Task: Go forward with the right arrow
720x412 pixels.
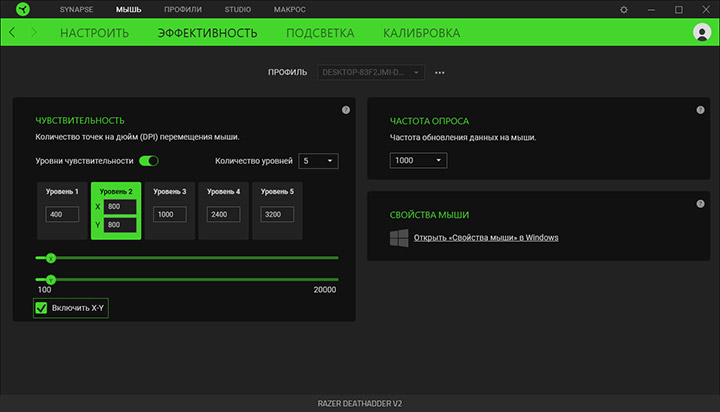Action: click(x=34, y=32)
